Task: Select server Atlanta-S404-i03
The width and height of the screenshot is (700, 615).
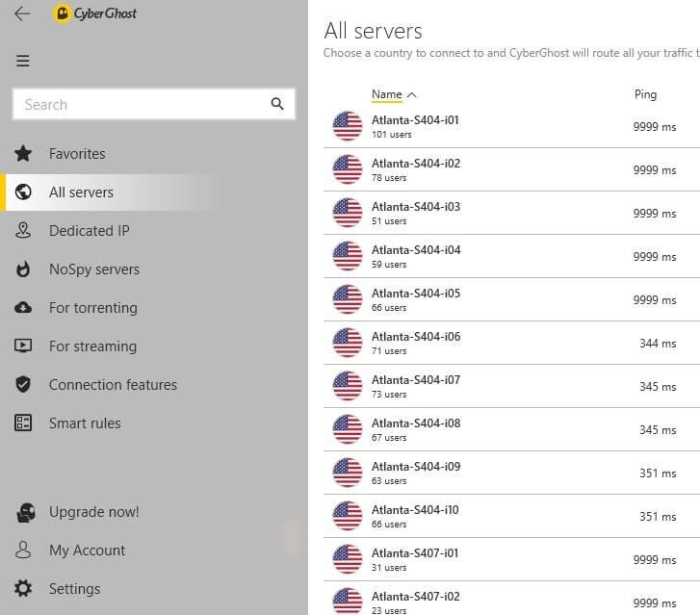Action: pyautogui.click(x=511, y=213)
